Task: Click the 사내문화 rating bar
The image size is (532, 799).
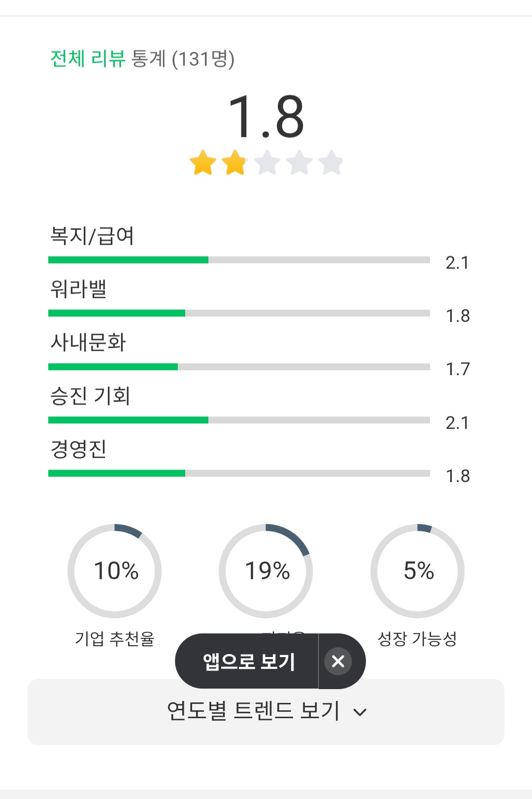Action: pyautogui.click(x=239, y=367)
